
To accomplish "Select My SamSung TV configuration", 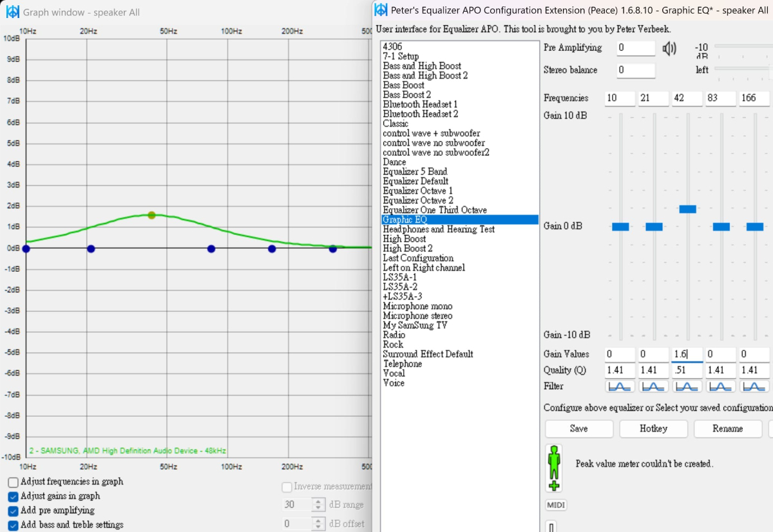I will pyautogui.click(x=415, y=325).
